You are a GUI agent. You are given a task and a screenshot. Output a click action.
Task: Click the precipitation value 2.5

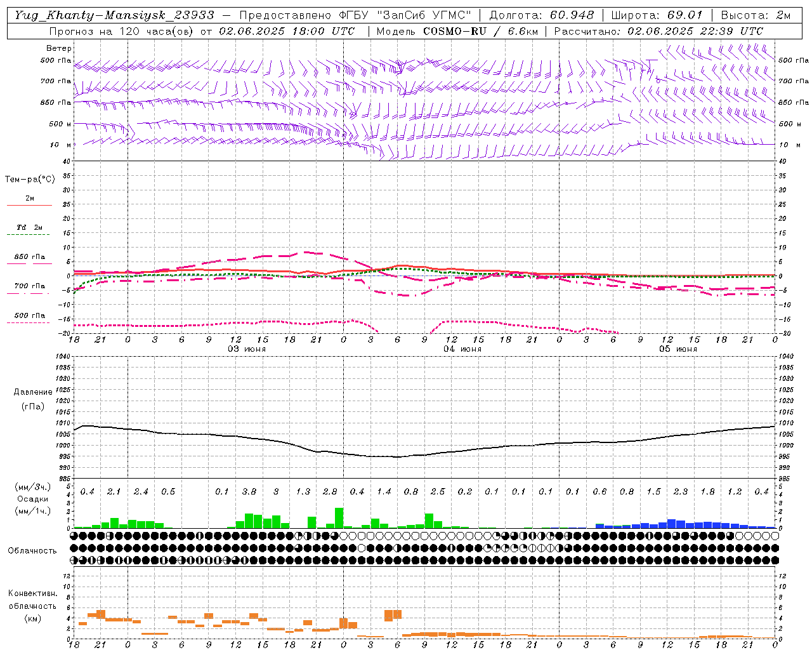pos(438,491)
